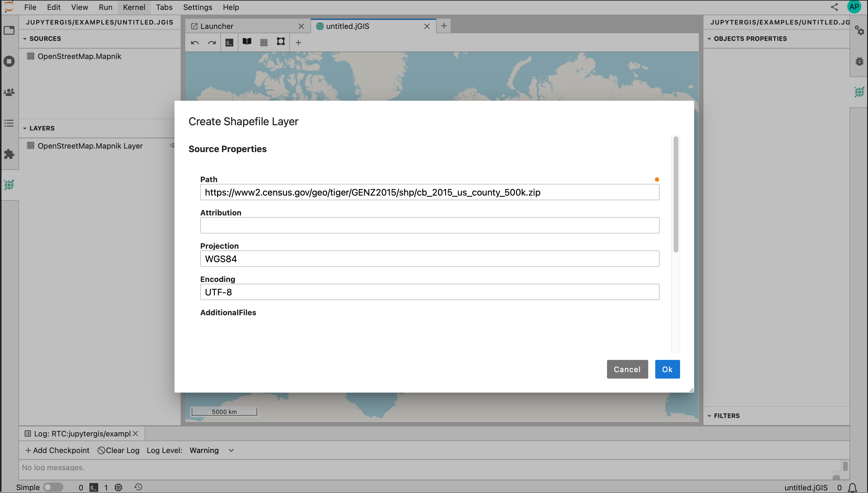The width and height of the screenshot is (868, 493).
Task: Select the JupyterGIS globe icon in left sidebar
Action: (9, 185)
